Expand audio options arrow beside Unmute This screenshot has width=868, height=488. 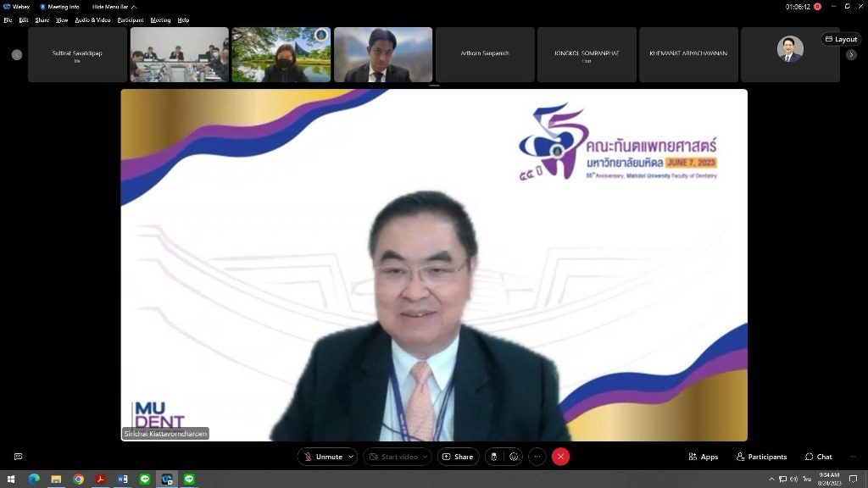(x=351, y=457)
